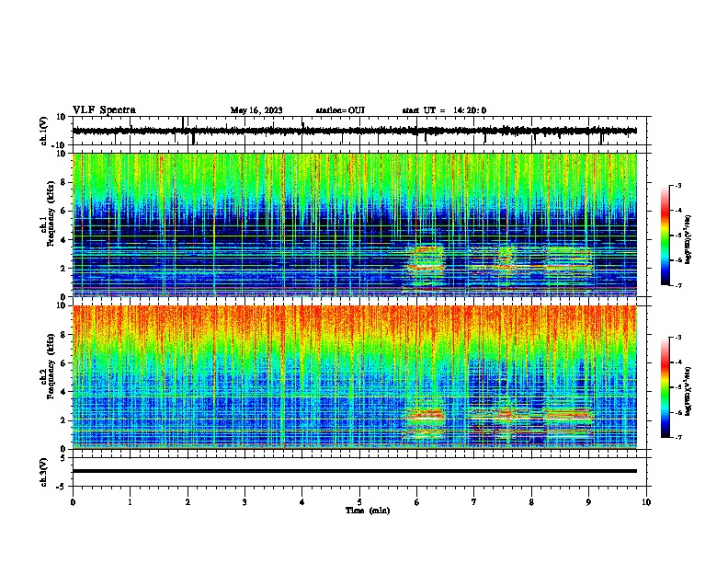Click the time axis tick label "9"

588,502
